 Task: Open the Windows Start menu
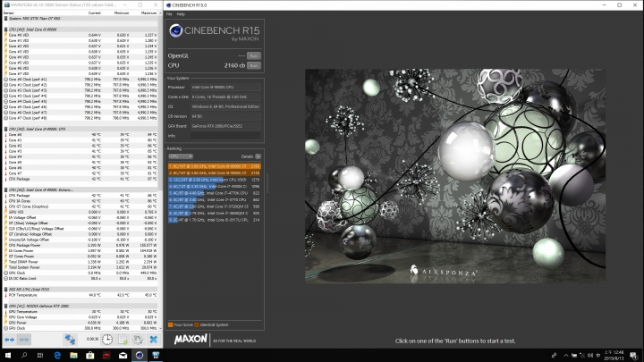click(8, 355)
